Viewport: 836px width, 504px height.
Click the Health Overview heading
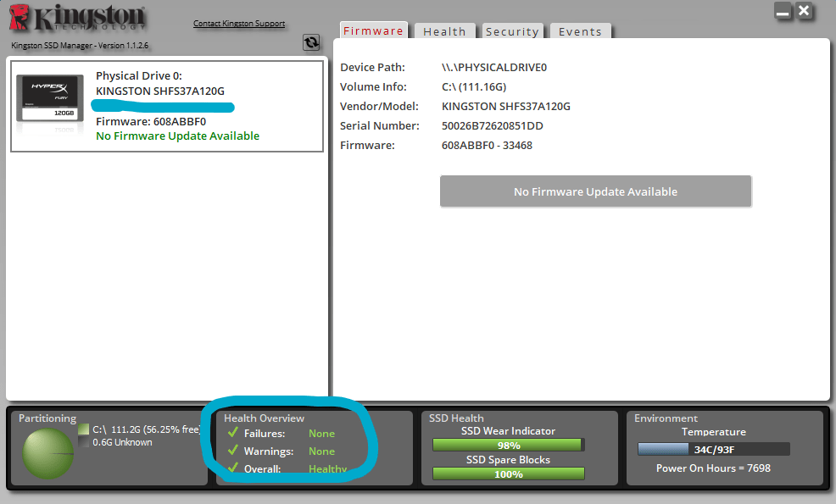coord(264,418)
